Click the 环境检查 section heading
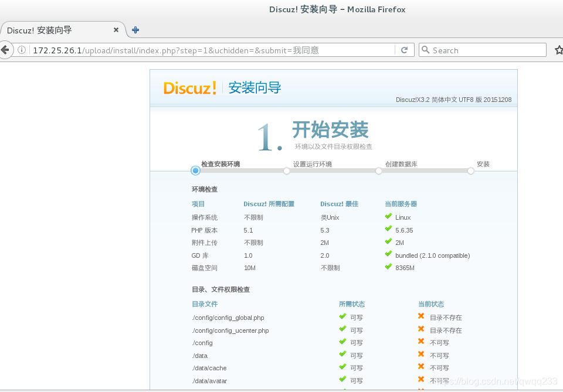 pyautogui.click(x=204, y=189)
